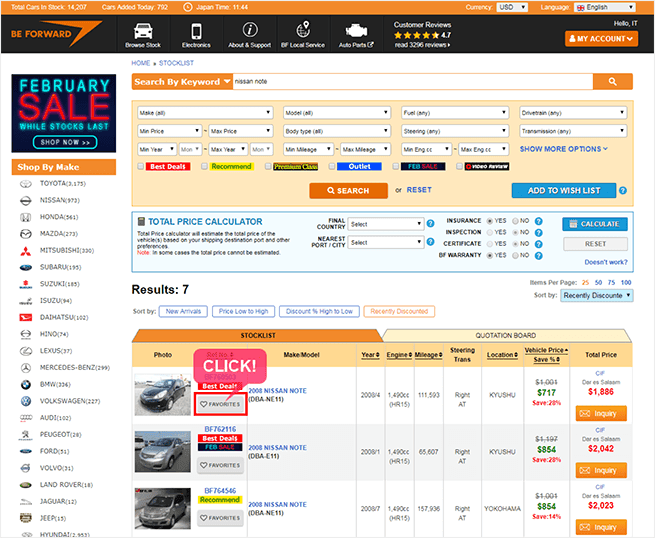Open the Fuel (any) dropdown
This screenshot has width=655, height=538.
pyautogui.click(x=455, y=113)
